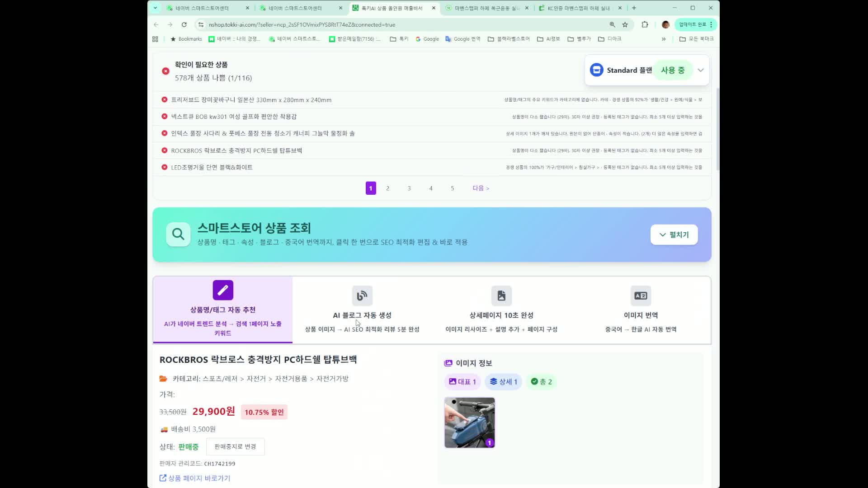Click the browser forward arrow

coord(170,24)
